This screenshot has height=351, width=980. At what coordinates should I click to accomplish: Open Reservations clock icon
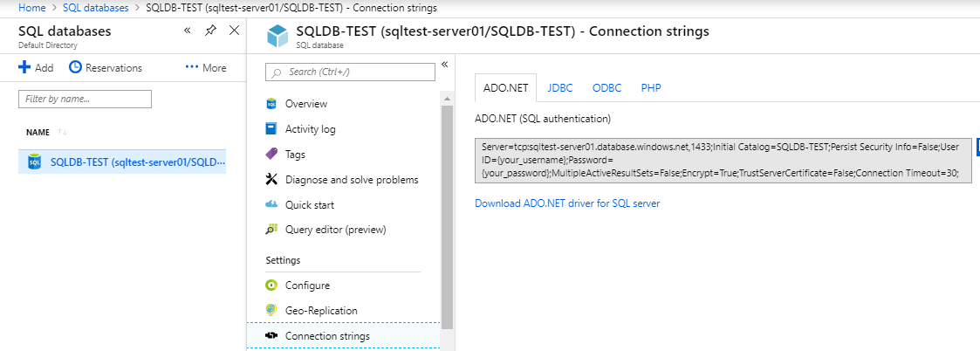75,67
